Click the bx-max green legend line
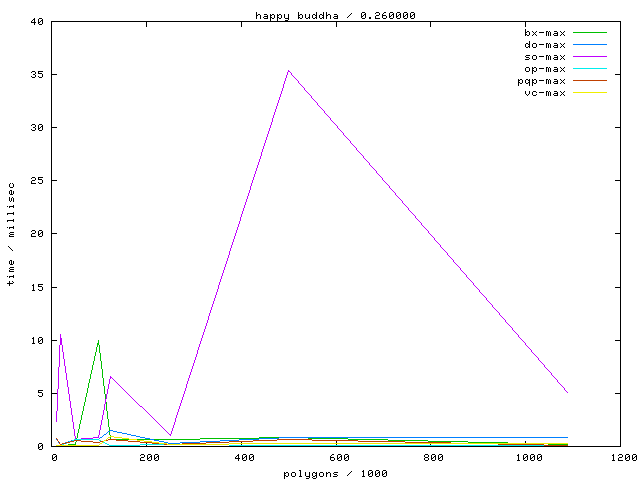This screenshot has width=640, height=480. pyautogui.click(x=589, y=33)
